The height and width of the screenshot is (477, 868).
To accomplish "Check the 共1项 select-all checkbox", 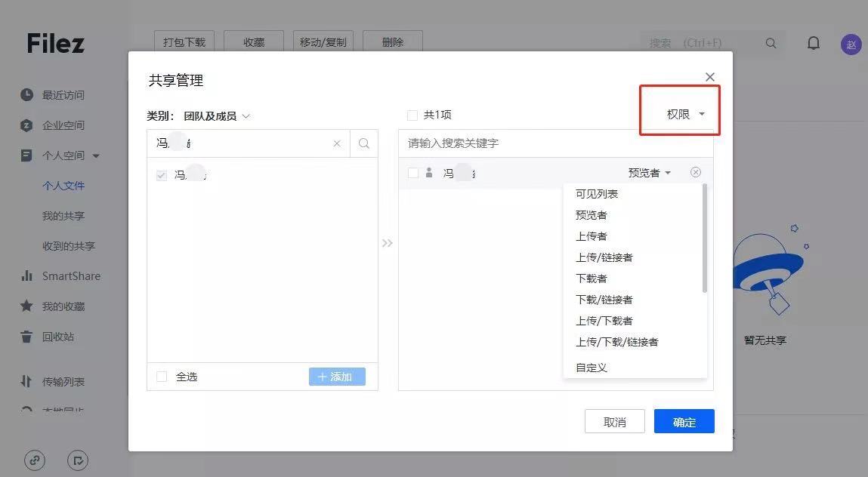I will pyautogui.click(x=412, y=115).
